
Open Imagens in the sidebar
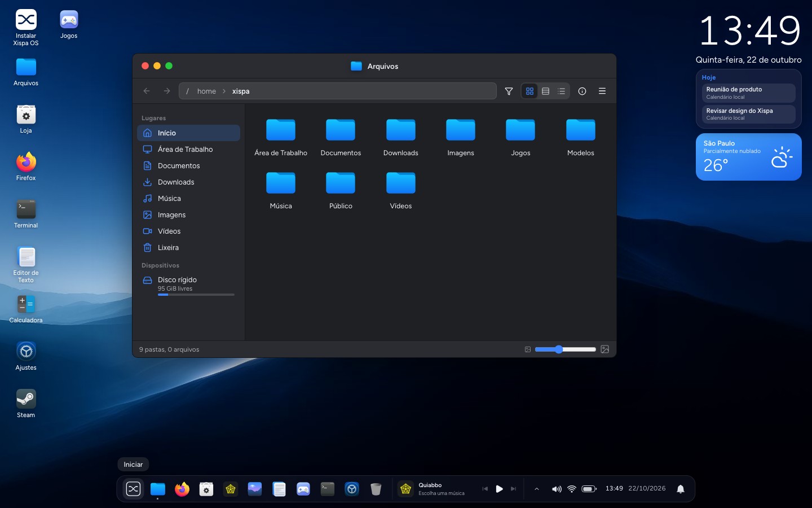pos(188,214)
